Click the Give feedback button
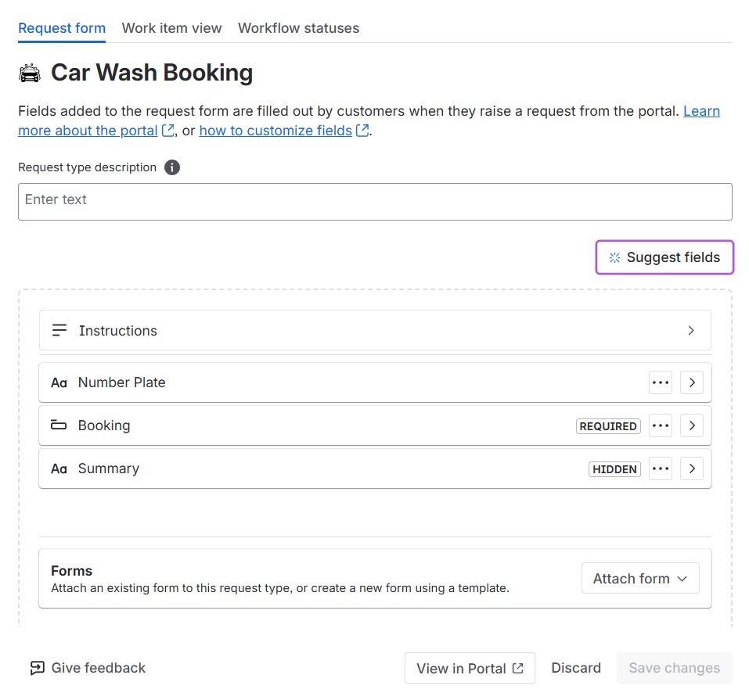Image resolution: width=749 pixels, height=700 pixels. [x=88, y=668]
